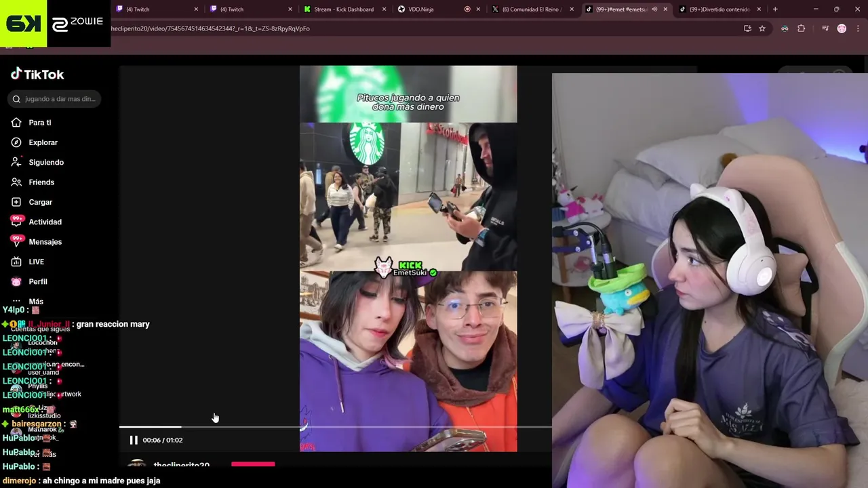Click the browser address bar URL
The width and height of the screenshot is (868, 488).
[210, 28]
